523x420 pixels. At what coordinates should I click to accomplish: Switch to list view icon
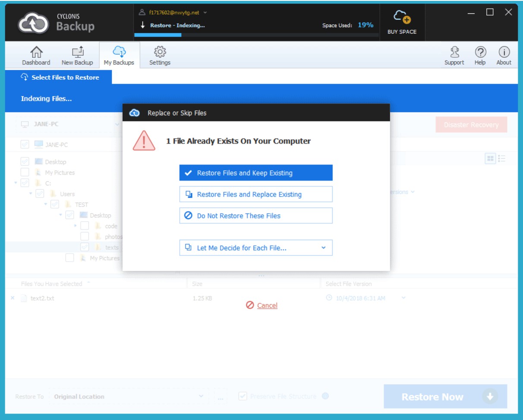coord(501,159)
